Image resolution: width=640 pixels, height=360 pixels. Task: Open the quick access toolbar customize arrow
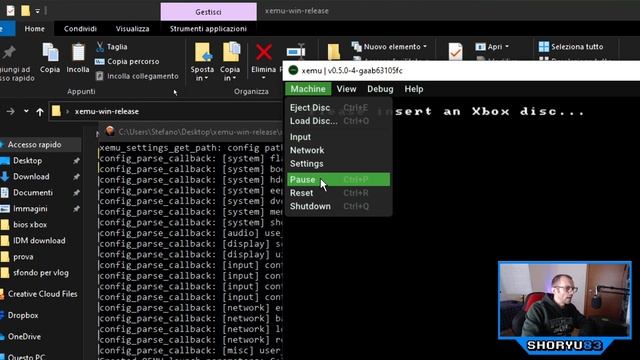tap(37, 11)
